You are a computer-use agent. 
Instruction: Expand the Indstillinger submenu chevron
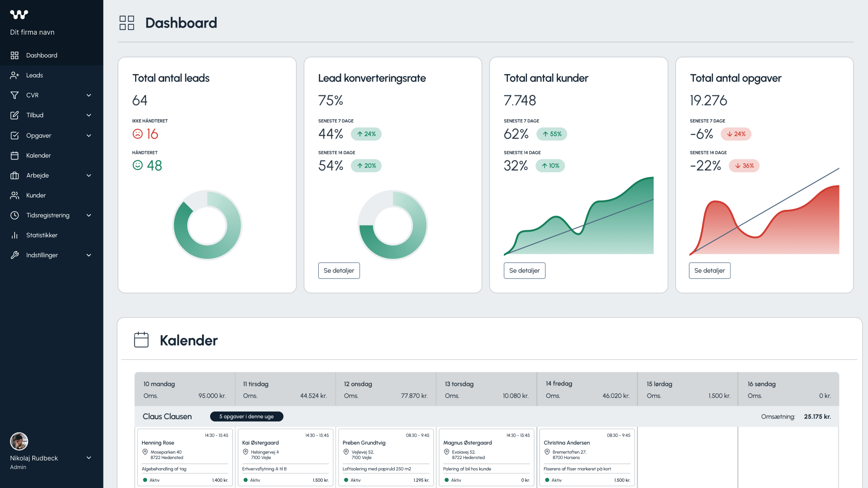tap(89, 255)
